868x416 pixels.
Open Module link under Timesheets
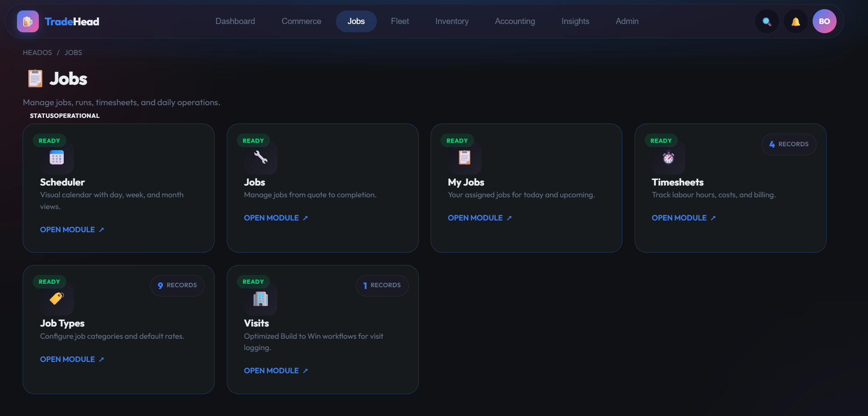pyautogui.click(x=683, y=218)
